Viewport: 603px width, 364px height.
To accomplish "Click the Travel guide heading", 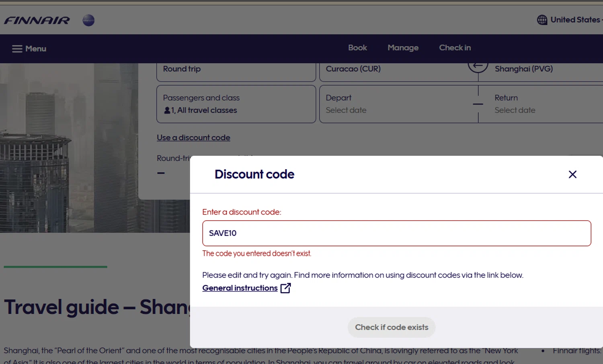I will pos(96,307).
